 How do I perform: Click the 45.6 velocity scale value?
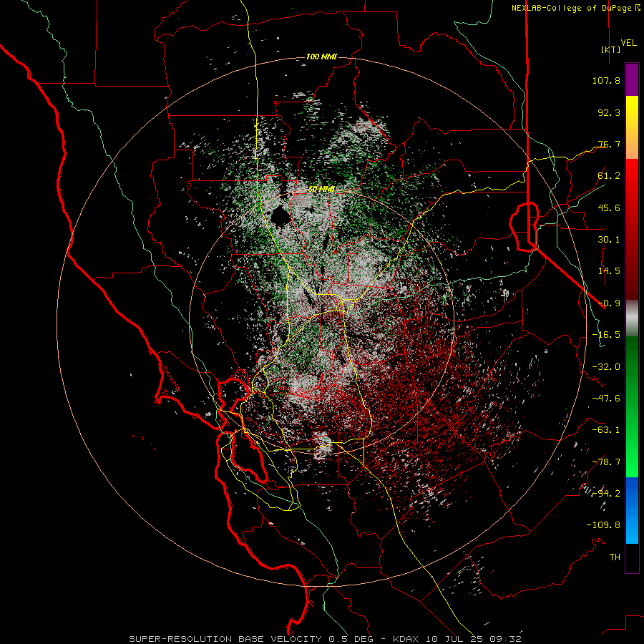(609, 208)
